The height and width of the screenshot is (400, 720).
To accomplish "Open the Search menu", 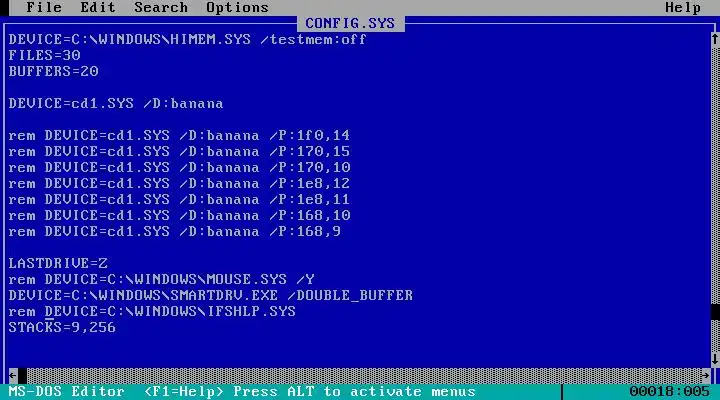I will click(x=161, y=7).
